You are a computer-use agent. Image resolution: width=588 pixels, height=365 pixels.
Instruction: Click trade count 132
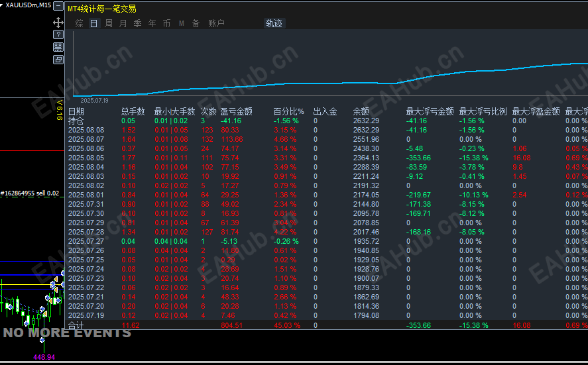pos(207,139)
